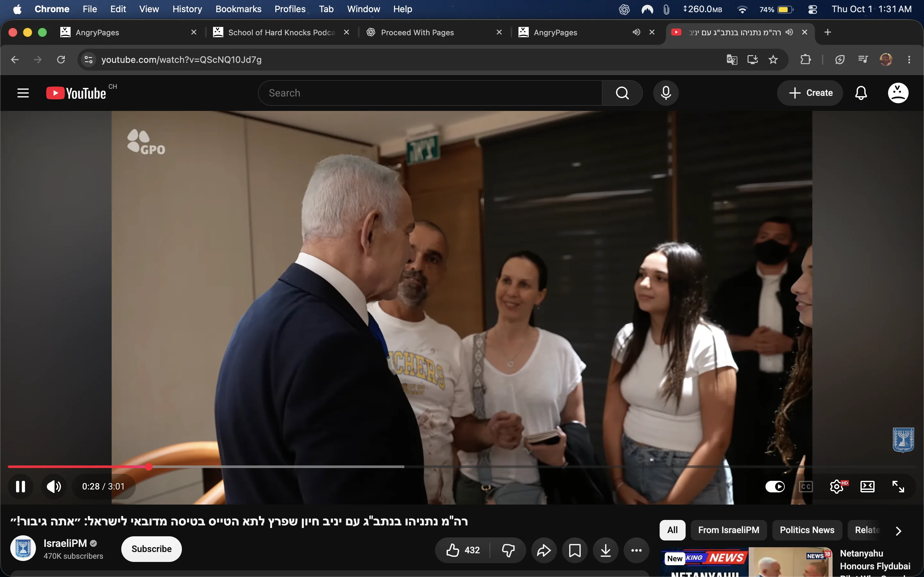Open the YouTube hamburger guide menu
This screenshot has width=924, height=577.
click(x=23, y=93)
